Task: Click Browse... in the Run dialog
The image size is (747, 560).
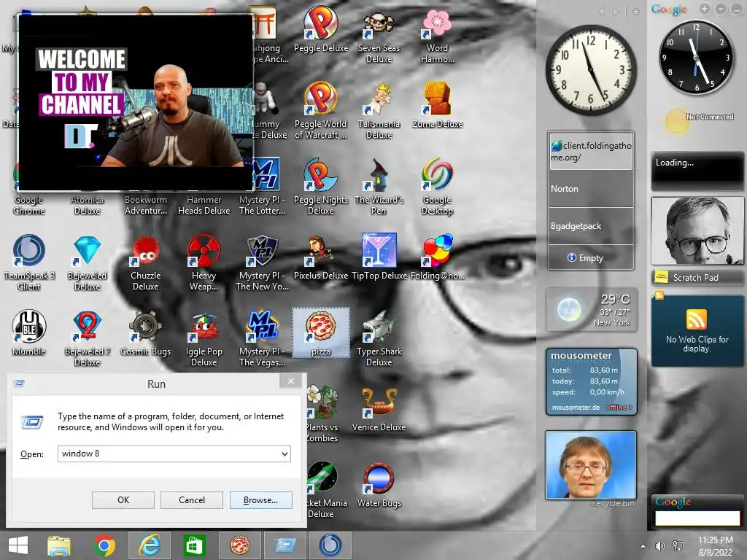Action: point(260,500)
